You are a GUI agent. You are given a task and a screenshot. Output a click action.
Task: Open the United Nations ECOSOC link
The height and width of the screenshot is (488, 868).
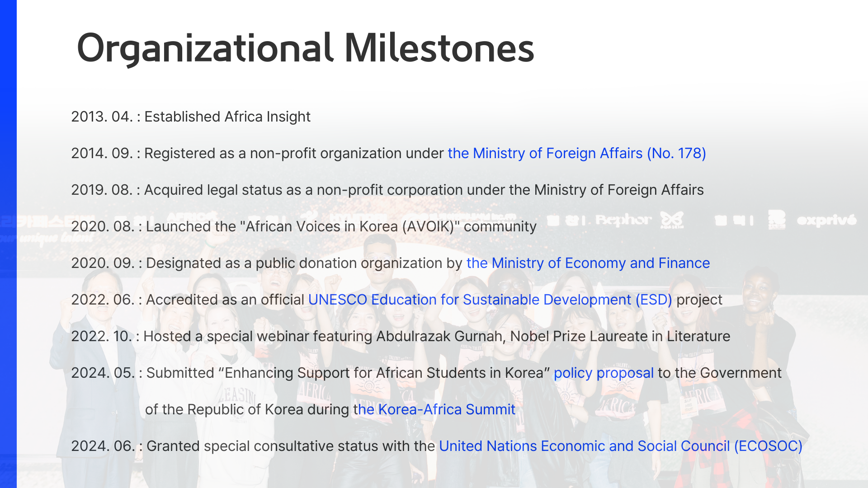point(621,446)
